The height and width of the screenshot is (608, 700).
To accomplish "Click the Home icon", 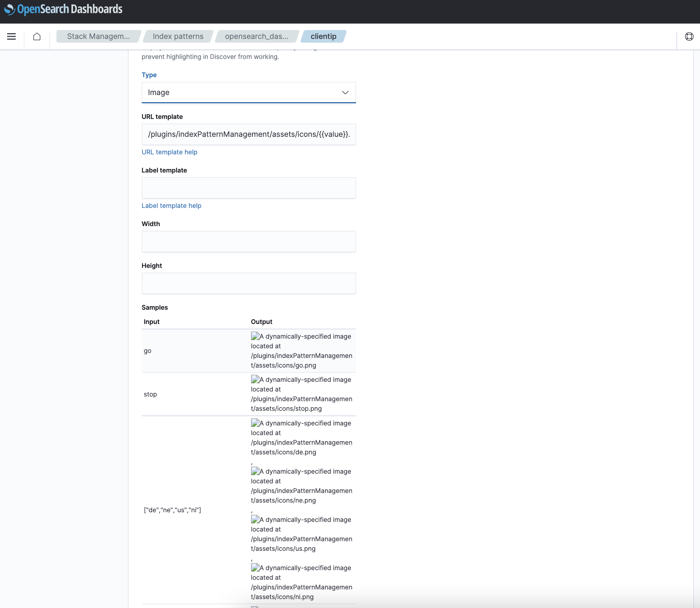I will 36,36.
